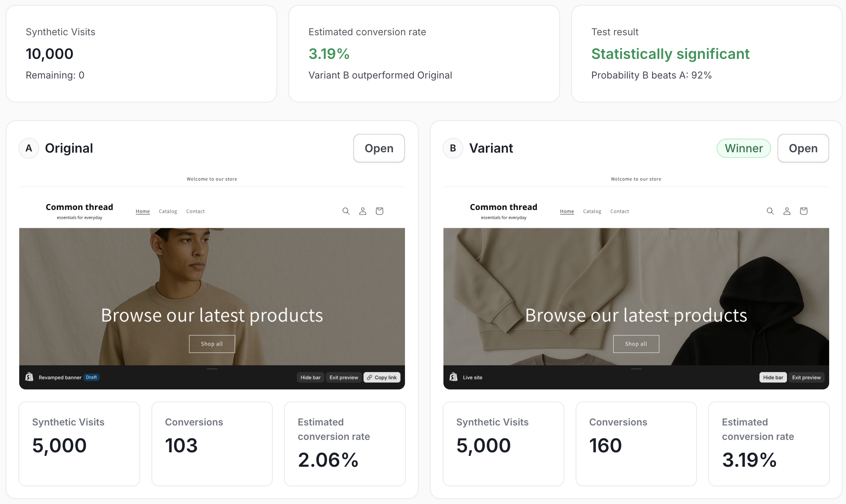
Task: Click the Shopify logo on the Original preview bar
Action: (29, 377)
